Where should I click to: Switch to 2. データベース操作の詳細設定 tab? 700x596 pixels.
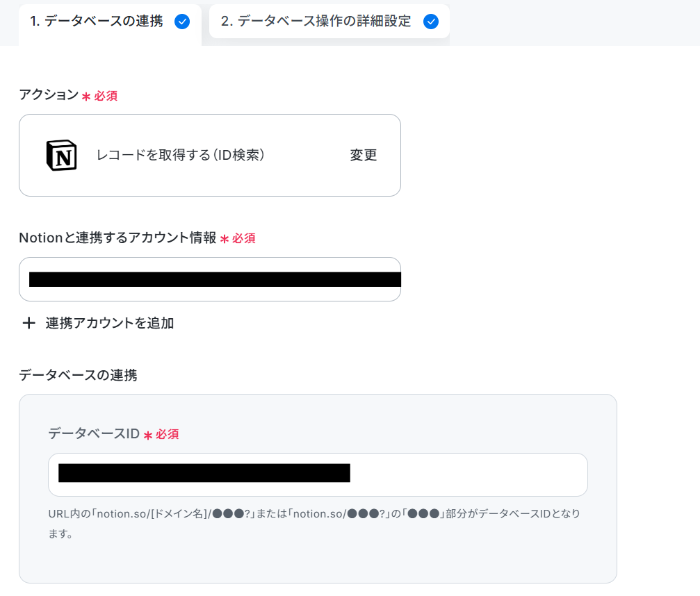(x=329, y=22)
